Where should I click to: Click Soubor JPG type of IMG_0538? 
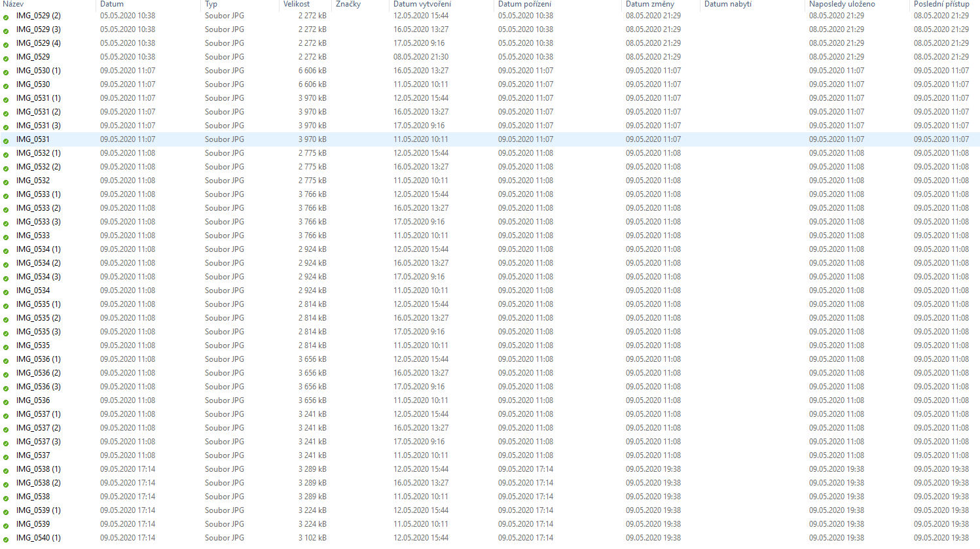tap(225, 497)
